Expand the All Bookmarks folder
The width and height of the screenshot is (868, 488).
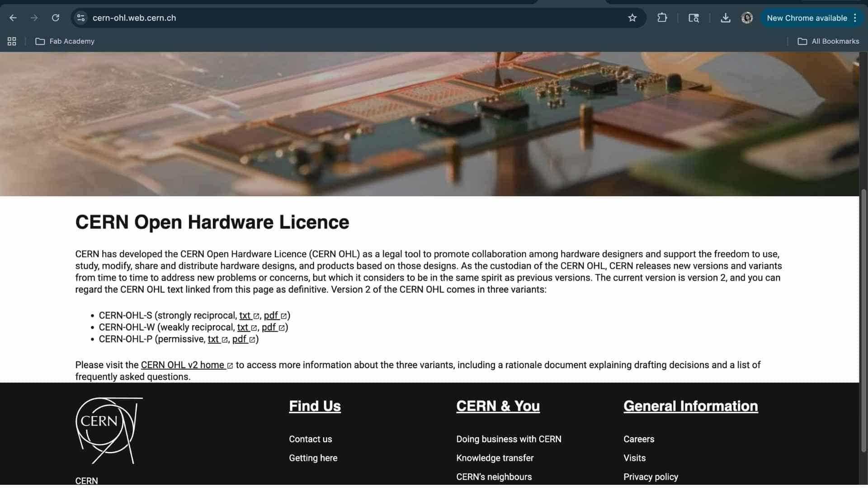click(828, 42)
